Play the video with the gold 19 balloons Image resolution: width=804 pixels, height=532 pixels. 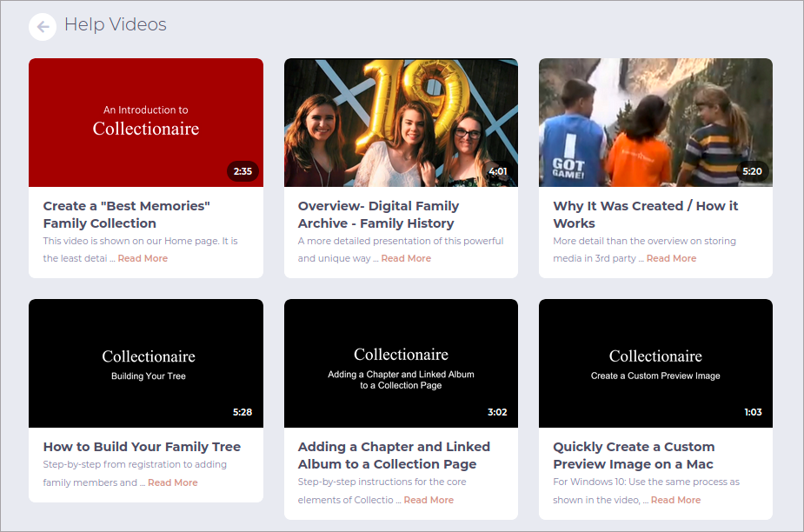click(401, 123)
